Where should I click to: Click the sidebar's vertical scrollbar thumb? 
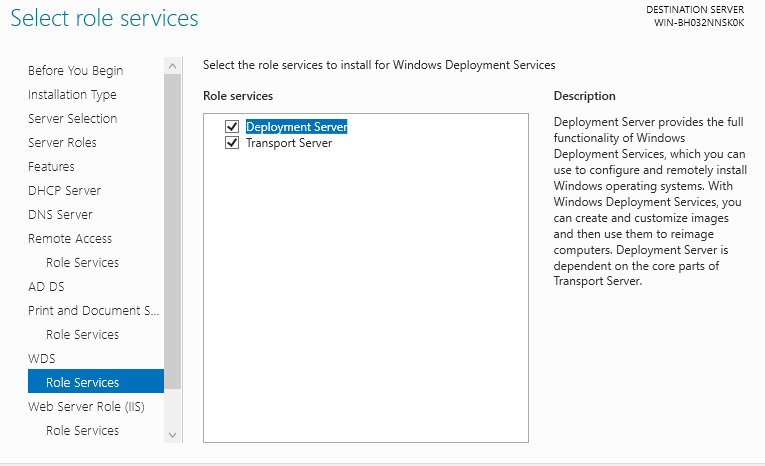pyautogui.click(x=173, y=230)
